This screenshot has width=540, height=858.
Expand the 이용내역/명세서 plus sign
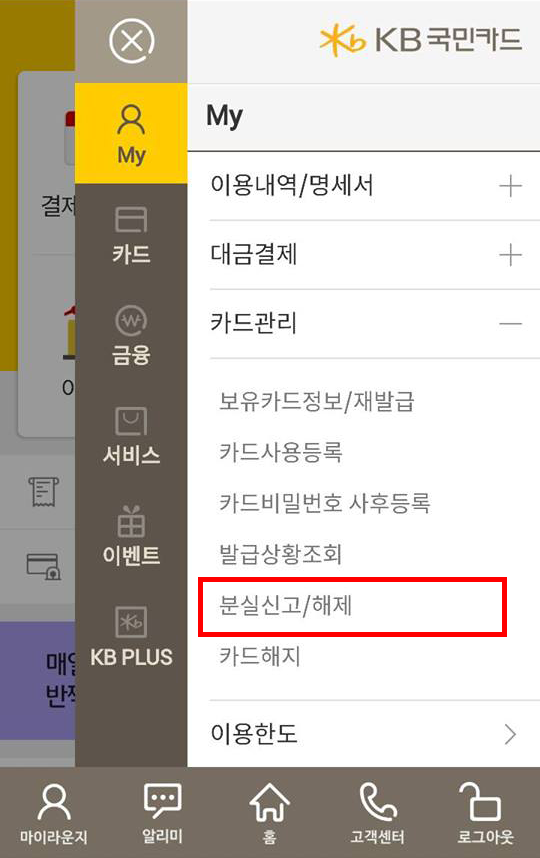coord(510,186)
